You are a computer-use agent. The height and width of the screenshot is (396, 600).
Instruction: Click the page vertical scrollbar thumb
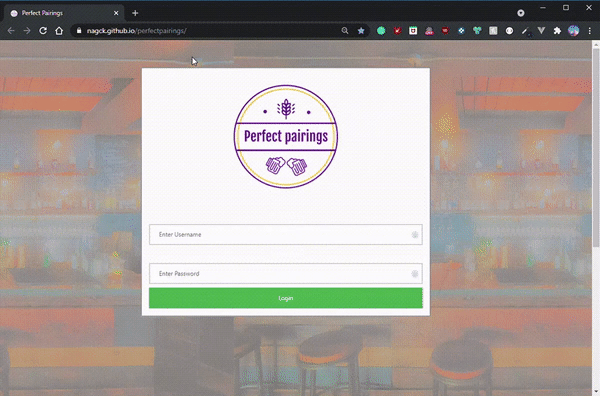(596, 148)
